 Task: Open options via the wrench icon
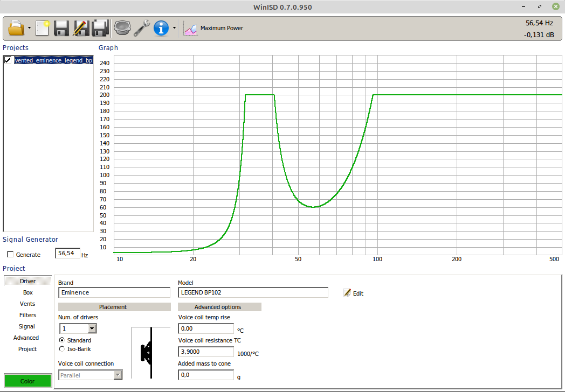(x=142, y=28)
